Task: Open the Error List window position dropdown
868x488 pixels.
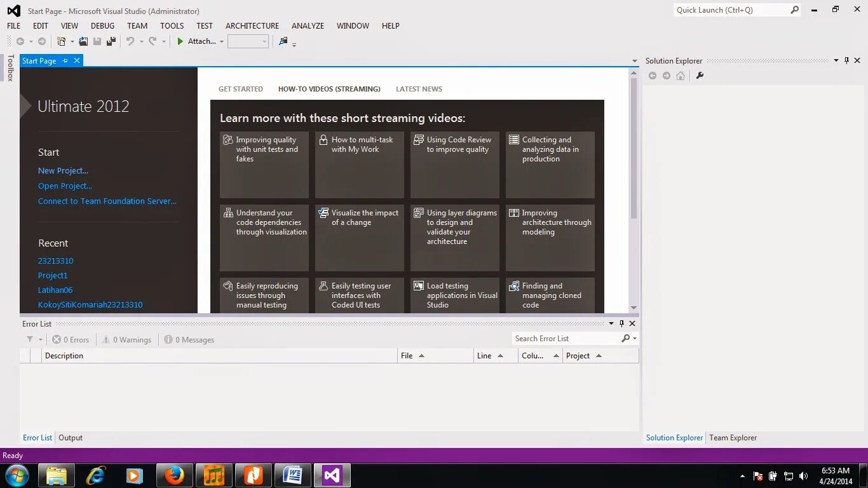Action: [611, 323]
